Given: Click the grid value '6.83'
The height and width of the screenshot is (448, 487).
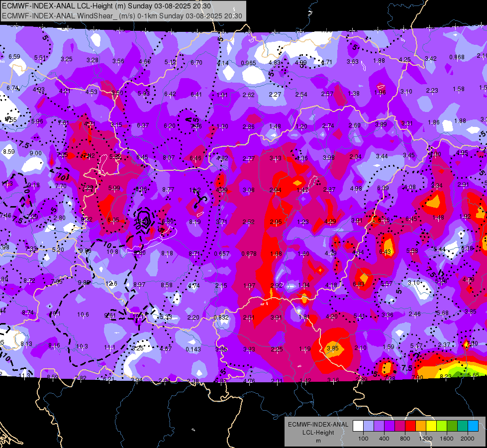Looking at the screenshot, I should click(359, 284).
